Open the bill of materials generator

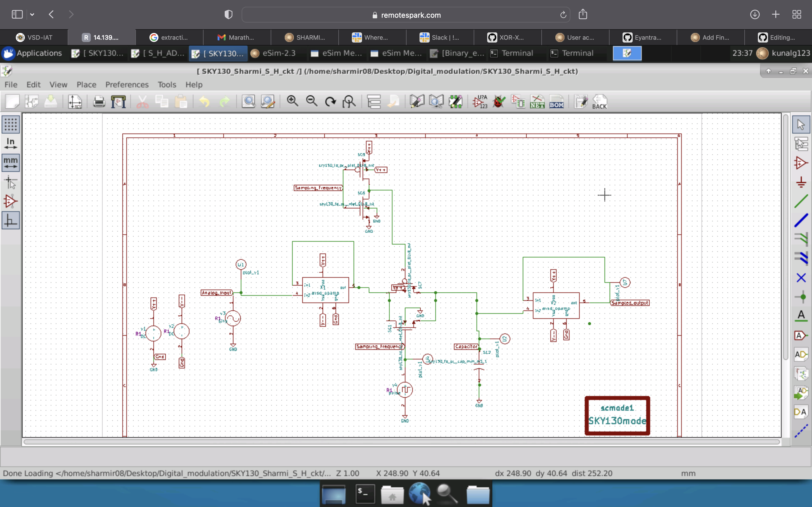click(x=557, y=101)
